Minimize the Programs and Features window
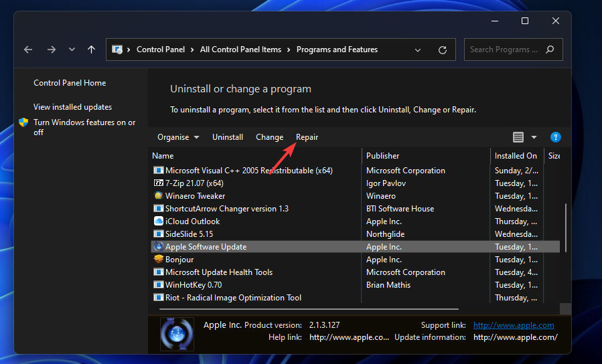Viewport: 602px width, 364px height. tap(495, 21)
